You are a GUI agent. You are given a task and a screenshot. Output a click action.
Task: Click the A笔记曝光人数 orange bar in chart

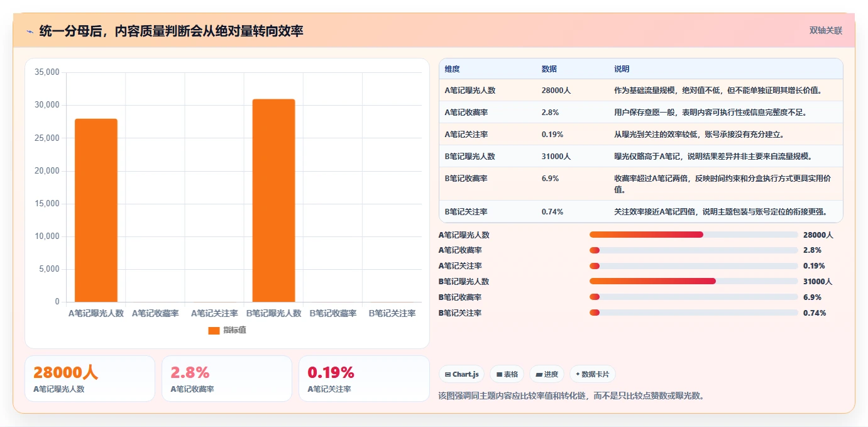click(x=96, y=210)
